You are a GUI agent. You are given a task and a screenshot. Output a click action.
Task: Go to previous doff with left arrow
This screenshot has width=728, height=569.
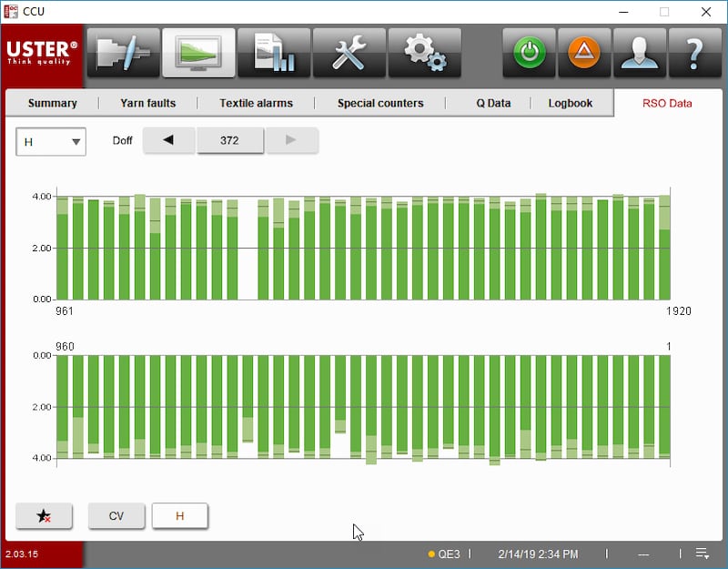point(168,140)
